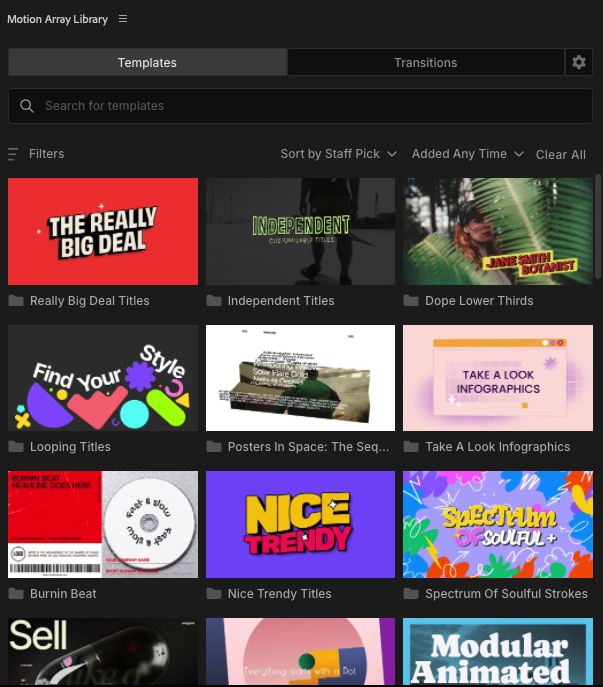Switch to the Transitions tab
Image resolution: width=603 pixels, height=687 pixels.
coord(425,62)
